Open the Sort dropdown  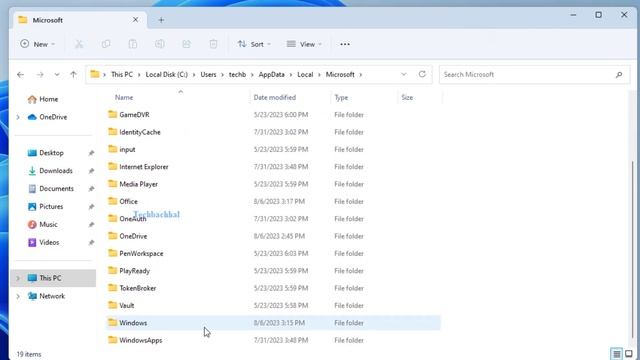pyautogui.click(x=254, y=44)
